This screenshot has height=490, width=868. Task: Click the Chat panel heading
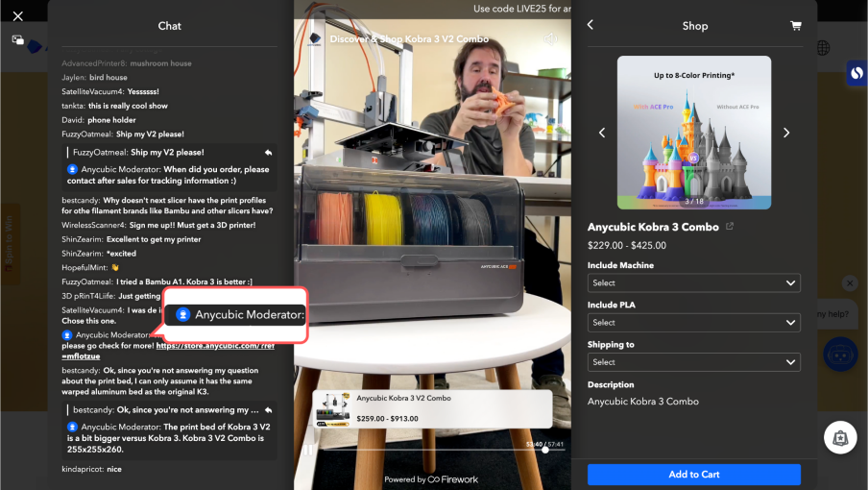coord(169,26)
